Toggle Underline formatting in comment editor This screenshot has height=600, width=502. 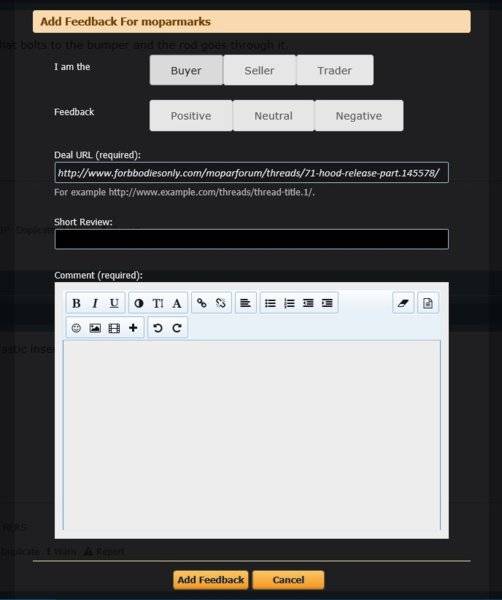pos(114,303)
